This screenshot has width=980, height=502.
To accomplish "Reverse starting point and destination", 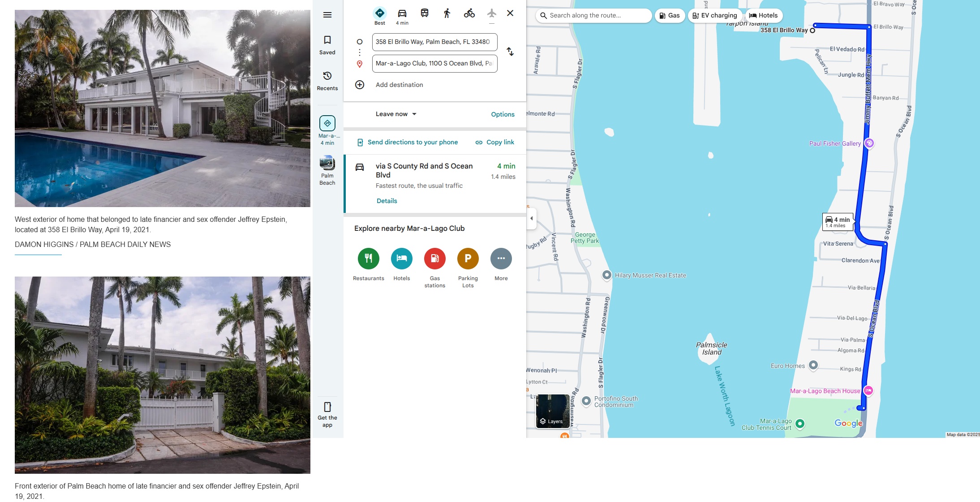I will tap(510, 52).
